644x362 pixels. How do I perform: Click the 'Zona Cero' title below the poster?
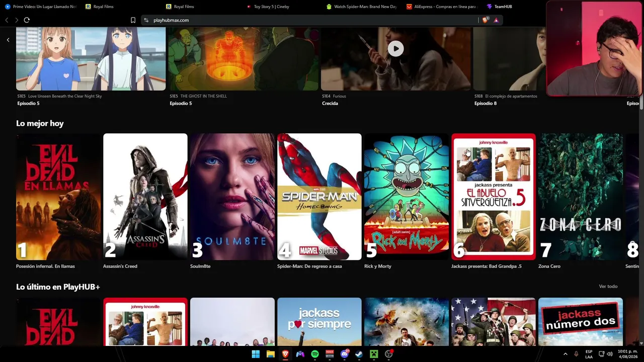coord(549,266)
